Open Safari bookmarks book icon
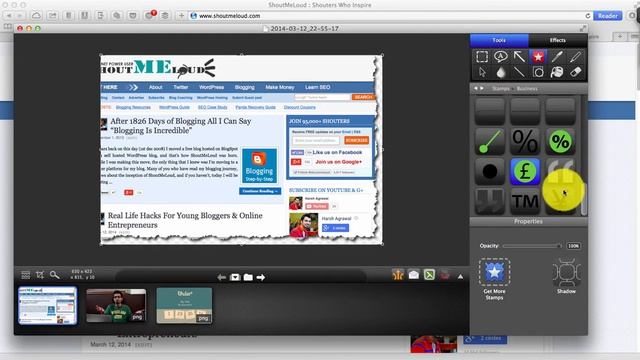 coord(8,27)
